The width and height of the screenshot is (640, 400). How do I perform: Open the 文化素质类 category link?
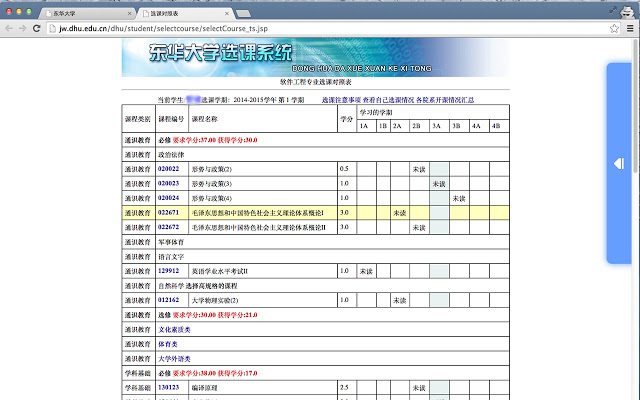174,329
